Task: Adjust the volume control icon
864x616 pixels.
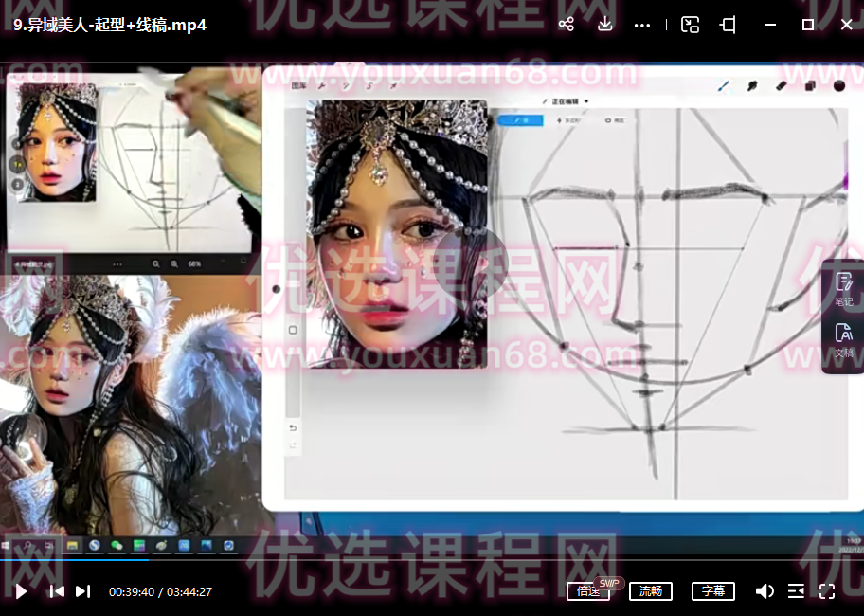Action: (765, 590)
